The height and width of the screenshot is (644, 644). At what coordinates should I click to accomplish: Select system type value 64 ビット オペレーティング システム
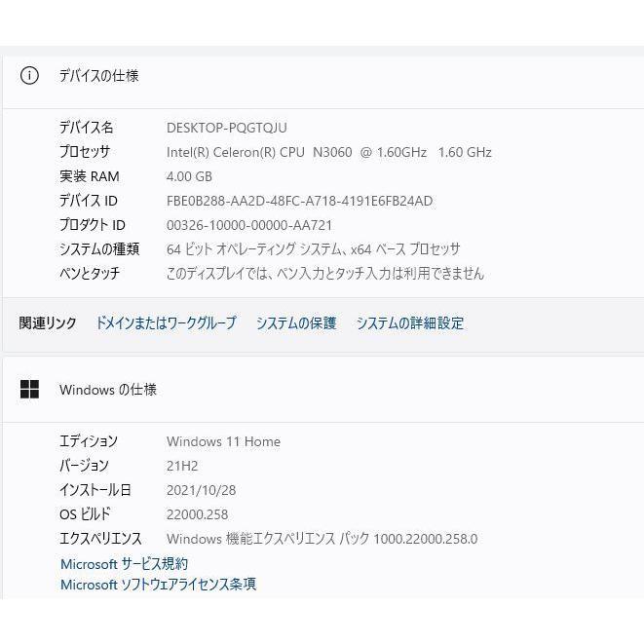click(x=253, y=248)
